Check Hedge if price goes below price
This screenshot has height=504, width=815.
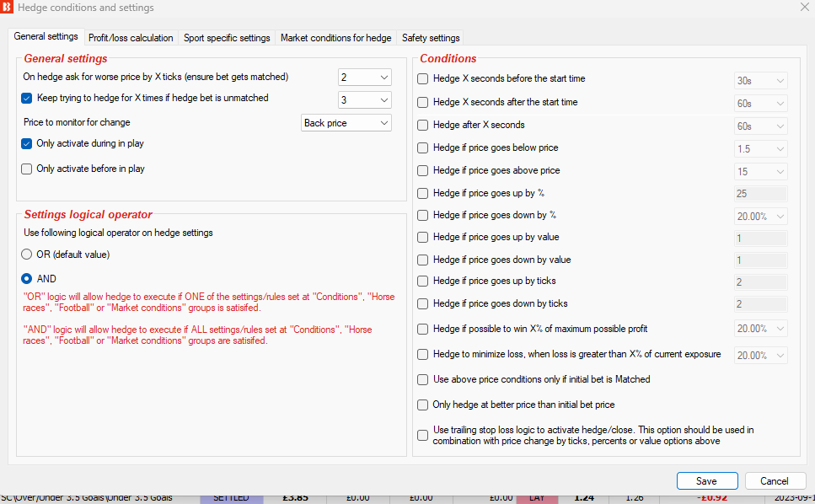[423, 148]
